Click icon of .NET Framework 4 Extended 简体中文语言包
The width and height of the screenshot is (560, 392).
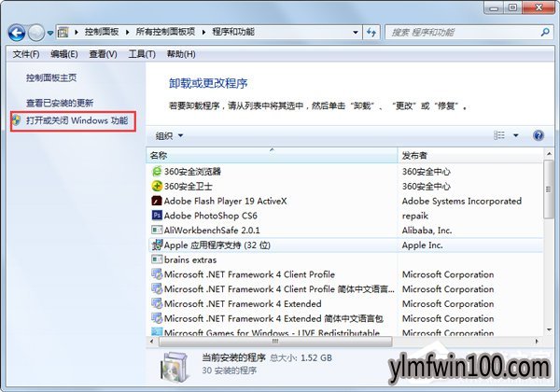point(157,317)
